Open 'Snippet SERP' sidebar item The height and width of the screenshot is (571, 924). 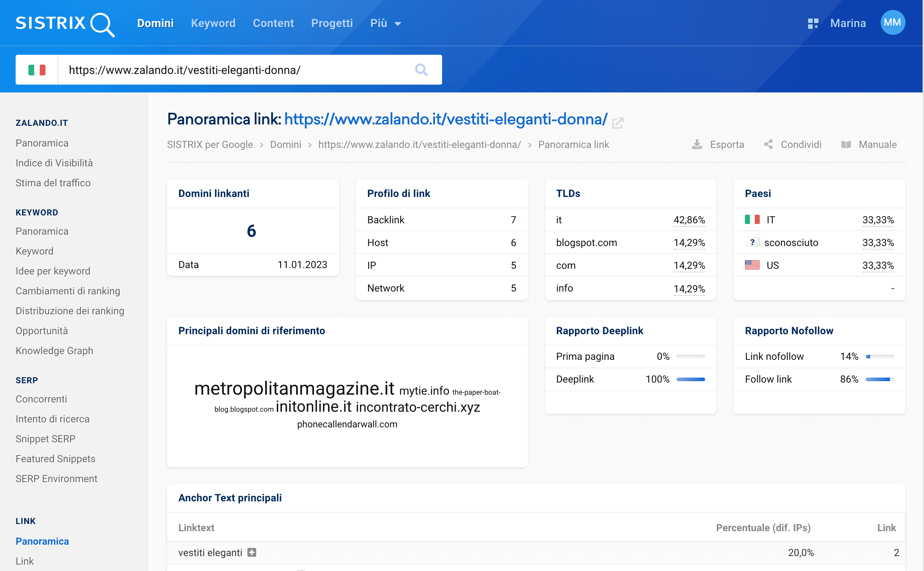pos(46,439)
